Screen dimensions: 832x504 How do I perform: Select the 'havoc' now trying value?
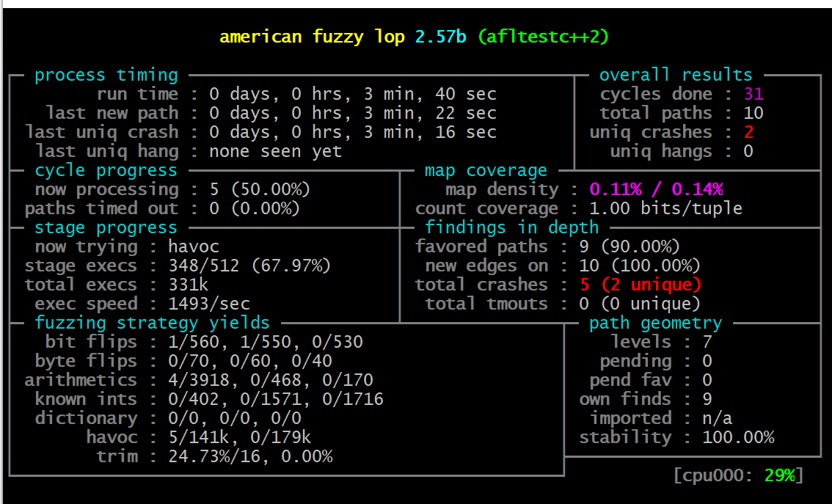[194, 247]
